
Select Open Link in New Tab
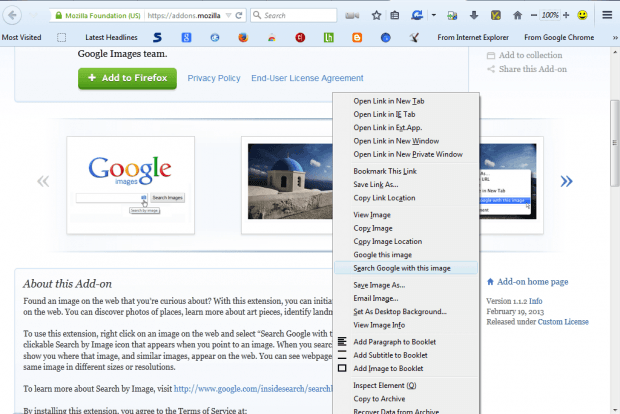click(389, 101)
